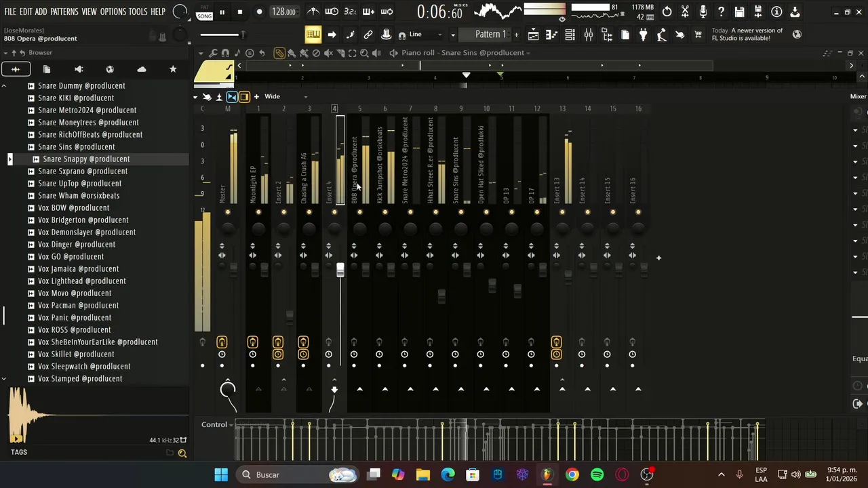Screen dimensions: 868x488
Task: Click the download/export icon in top toolbar
Action: pyautogui.click(x=795, y=12)
